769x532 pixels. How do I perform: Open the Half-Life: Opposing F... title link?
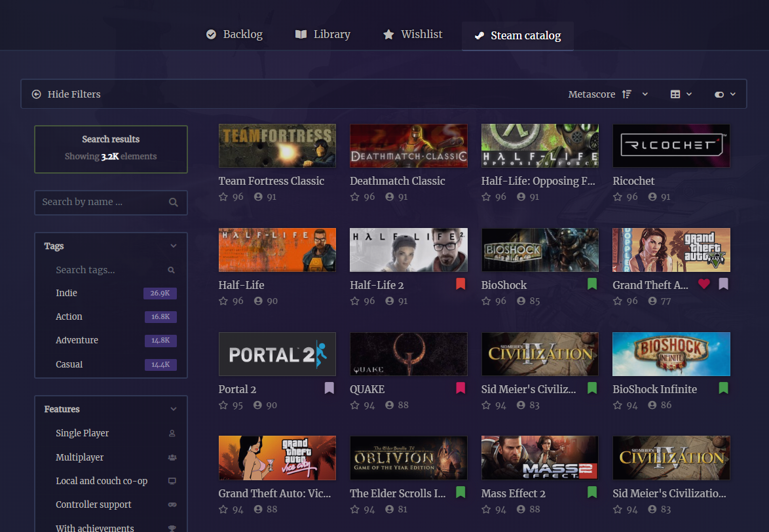tap(538, 181)
